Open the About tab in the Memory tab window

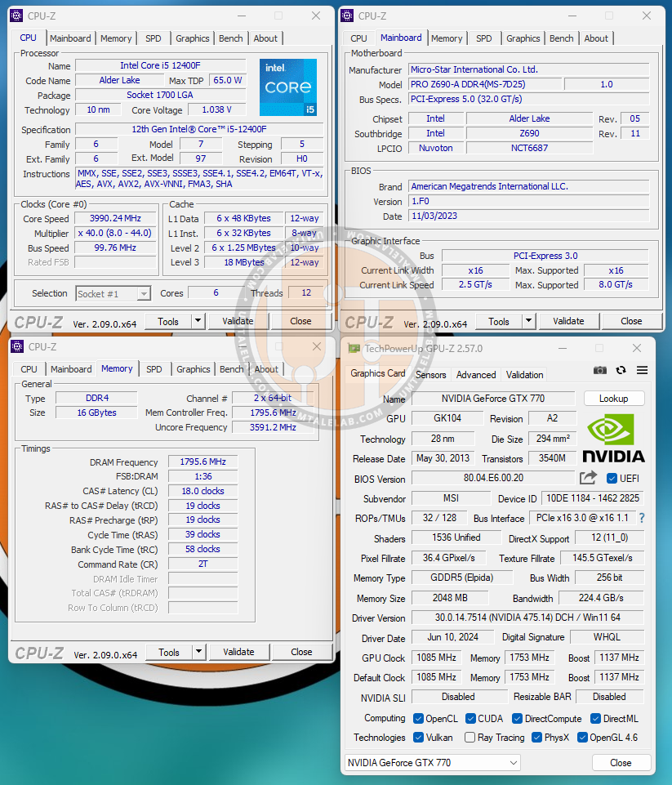click(x=266, y=369)
